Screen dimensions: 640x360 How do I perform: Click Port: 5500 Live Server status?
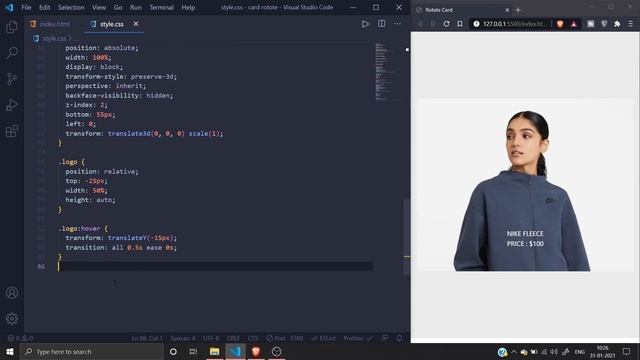(285, 338)
